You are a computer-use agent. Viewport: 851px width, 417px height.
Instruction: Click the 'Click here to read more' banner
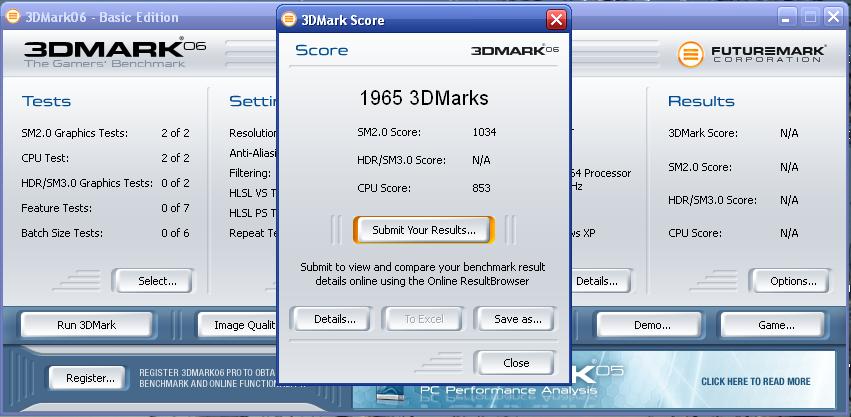pyautogui.click(x=755, y=382)
